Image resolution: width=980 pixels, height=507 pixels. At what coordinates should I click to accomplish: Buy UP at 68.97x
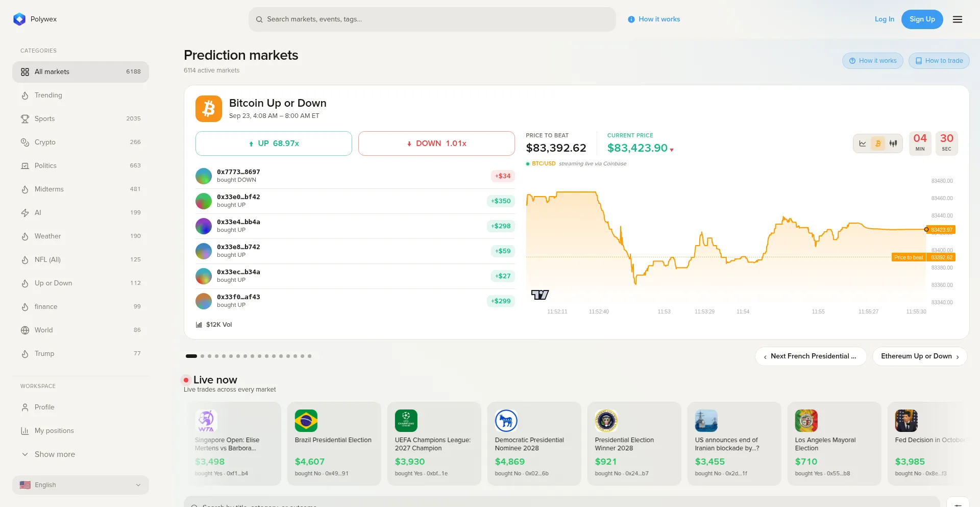click(x=274, y=143)
